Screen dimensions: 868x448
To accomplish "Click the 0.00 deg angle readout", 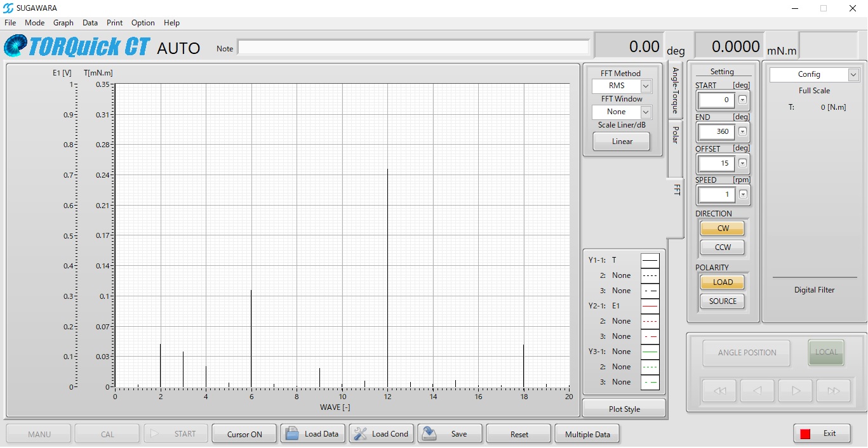I will [x=629, y=46].
